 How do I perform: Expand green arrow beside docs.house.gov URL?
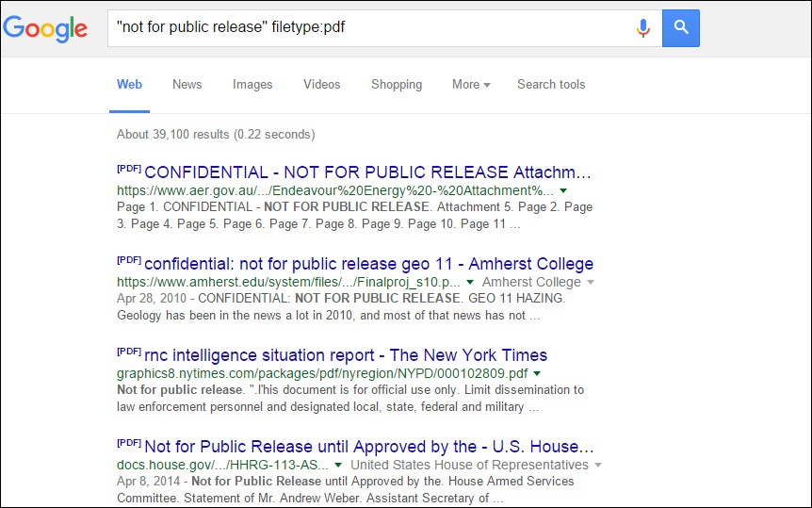338,465
